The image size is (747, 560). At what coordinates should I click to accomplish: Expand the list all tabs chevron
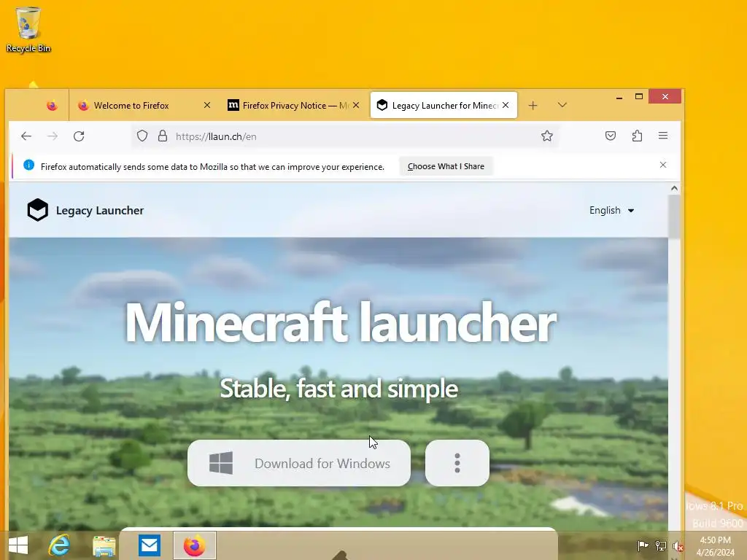click(562, 105)
